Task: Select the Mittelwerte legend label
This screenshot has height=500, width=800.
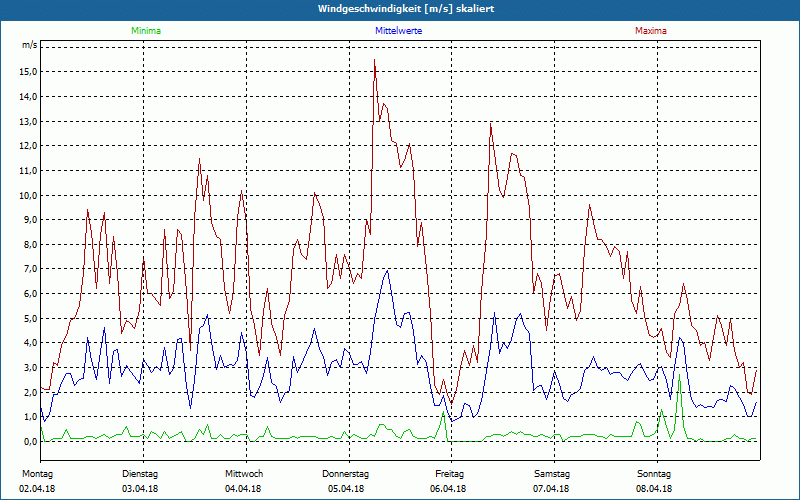Action: 398,31
